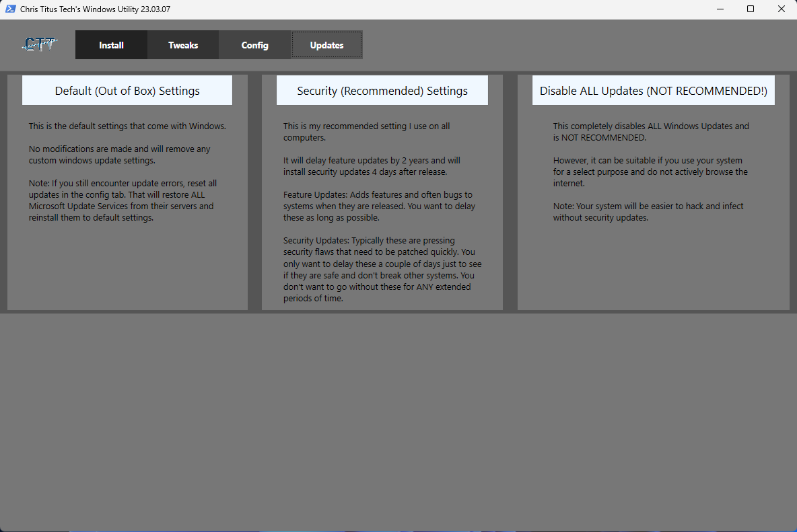
Task: Click paragraph starting 'Feature Updates: Adds features'
Action: tap(379, 206)
